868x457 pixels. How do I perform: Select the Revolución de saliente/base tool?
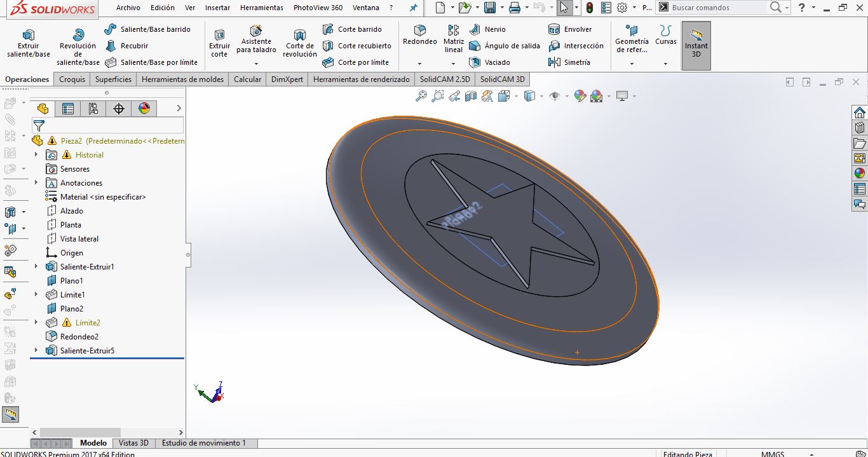pyautogui.click(x=78, y=46)
